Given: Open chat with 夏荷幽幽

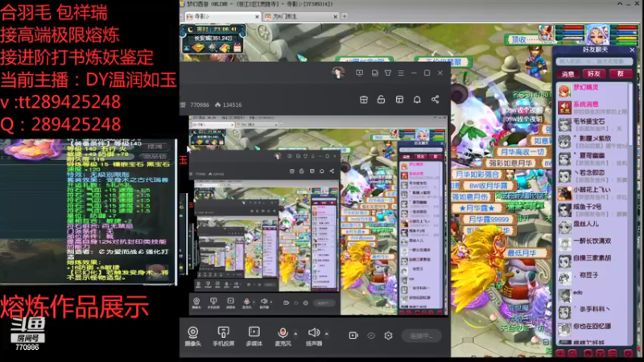Looking at the screenshot, I should (592, 159).
